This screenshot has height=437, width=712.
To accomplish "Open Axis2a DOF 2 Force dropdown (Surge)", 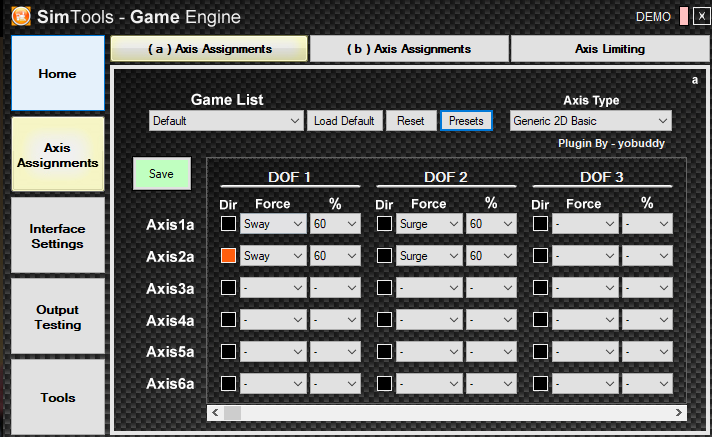I will (429, 256).
